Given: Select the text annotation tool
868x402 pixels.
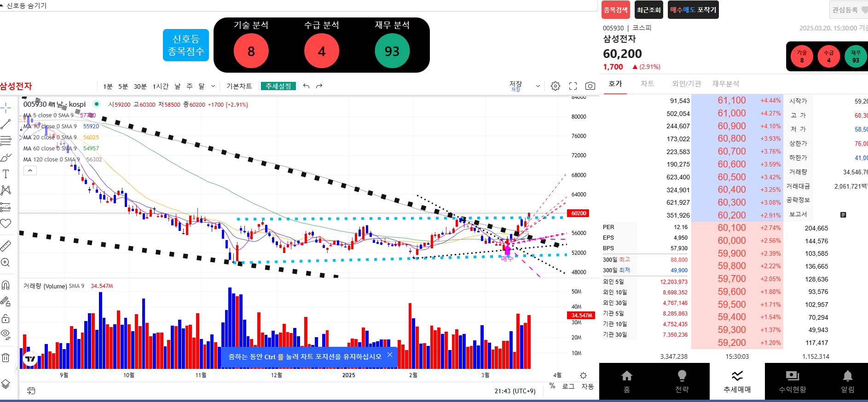Looking at the screenshot, I should 6,174.
